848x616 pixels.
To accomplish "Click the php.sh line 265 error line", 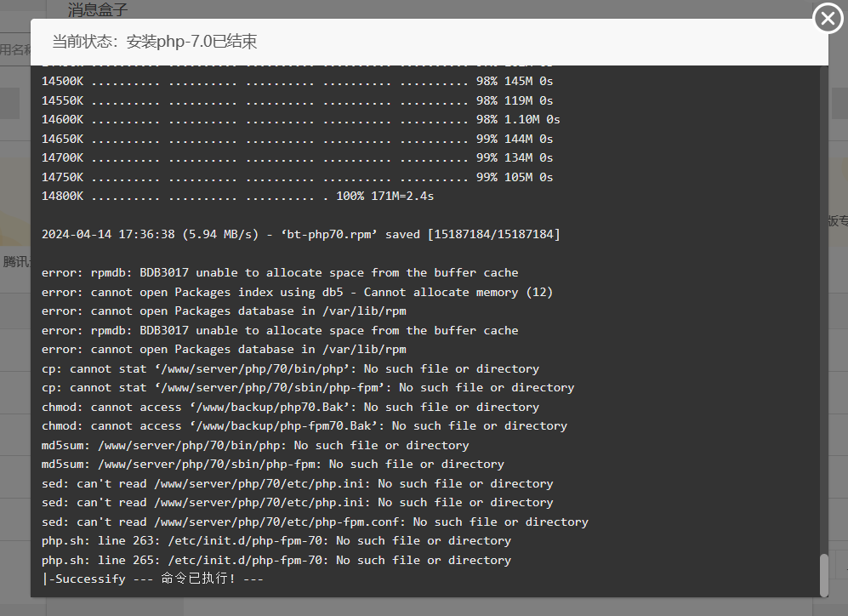I will click(x=276, y=560).
